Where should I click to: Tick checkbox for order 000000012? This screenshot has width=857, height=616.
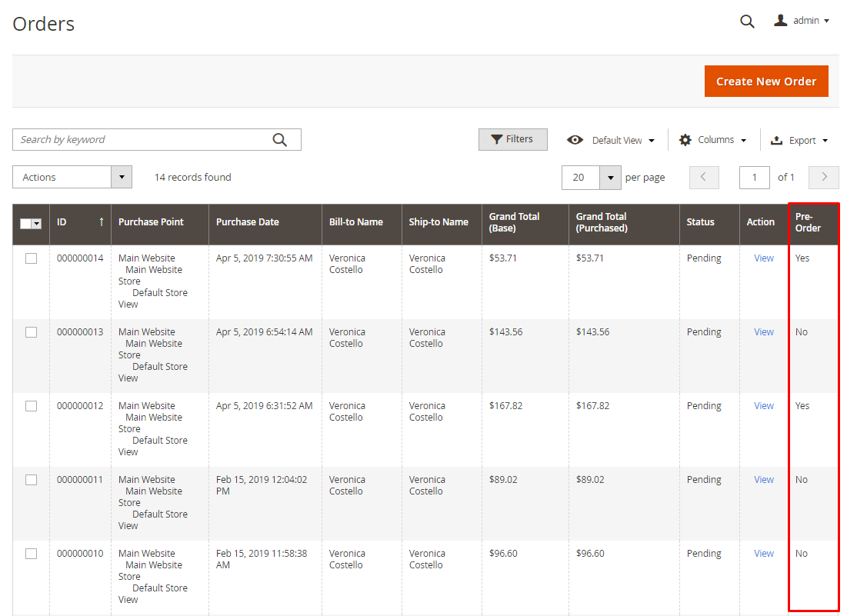(32, 406)
